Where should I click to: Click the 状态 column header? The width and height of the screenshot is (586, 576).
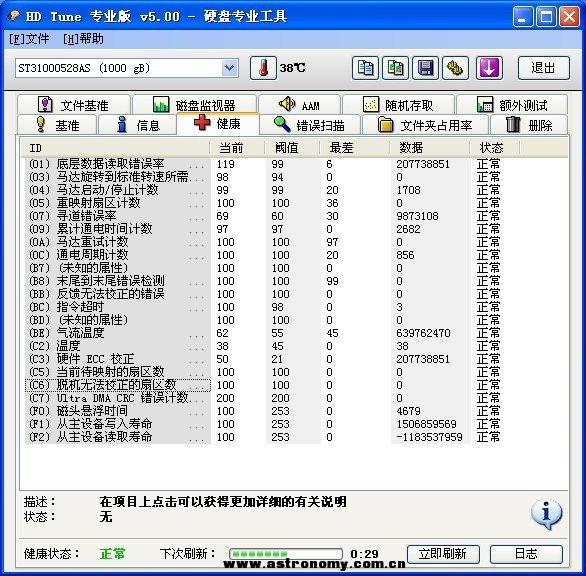pyautogui.click(x=495, y=148)
